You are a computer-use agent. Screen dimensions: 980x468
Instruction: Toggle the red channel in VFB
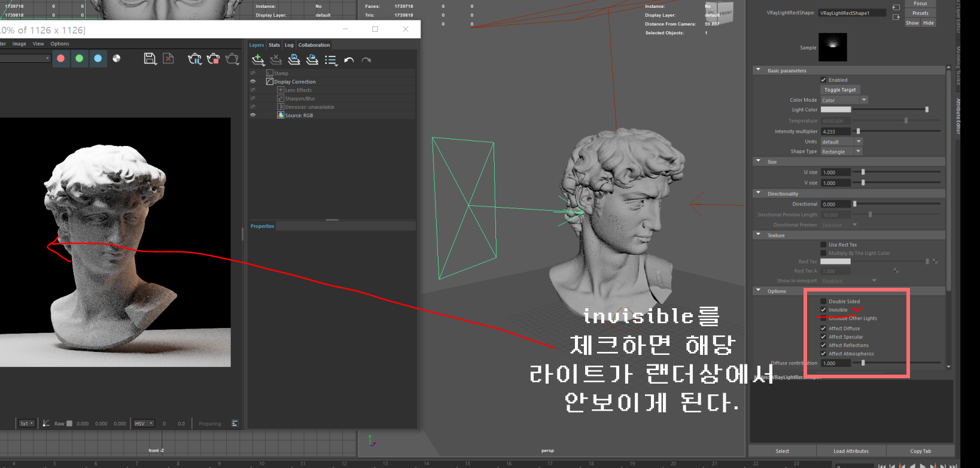point(60,58)
